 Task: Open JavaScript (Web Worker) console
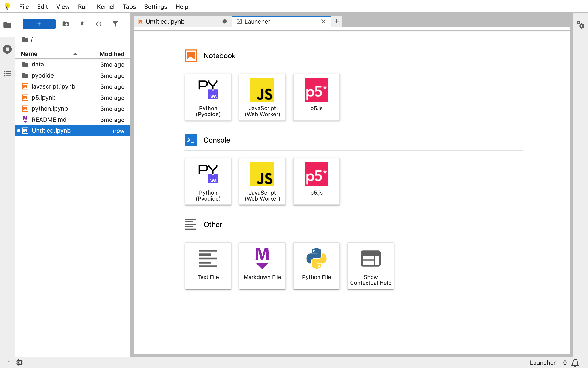(262, 181)
